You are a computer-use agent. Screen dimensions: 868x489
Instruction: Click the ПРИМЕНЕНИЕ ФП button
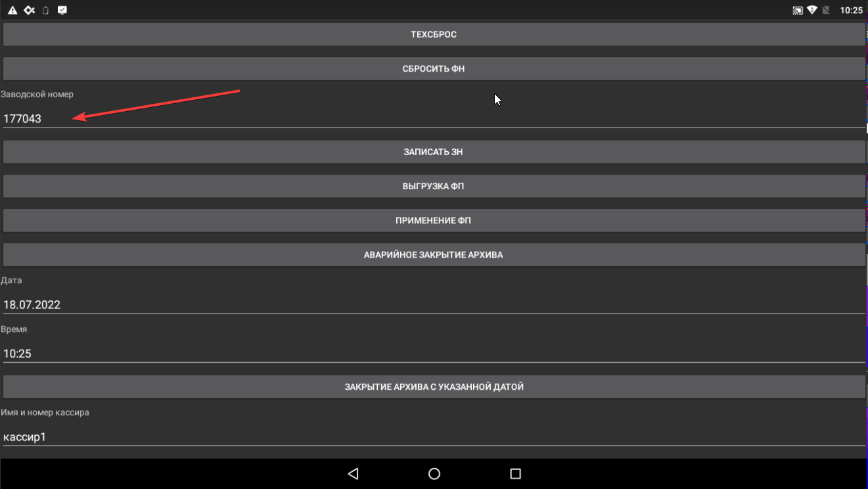pos(434,220)
